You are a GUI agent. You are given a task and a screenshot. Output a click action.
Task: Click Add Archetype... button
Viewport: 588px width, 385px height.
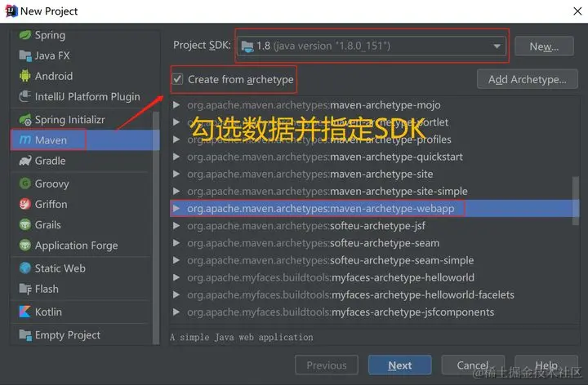point(528,79)
